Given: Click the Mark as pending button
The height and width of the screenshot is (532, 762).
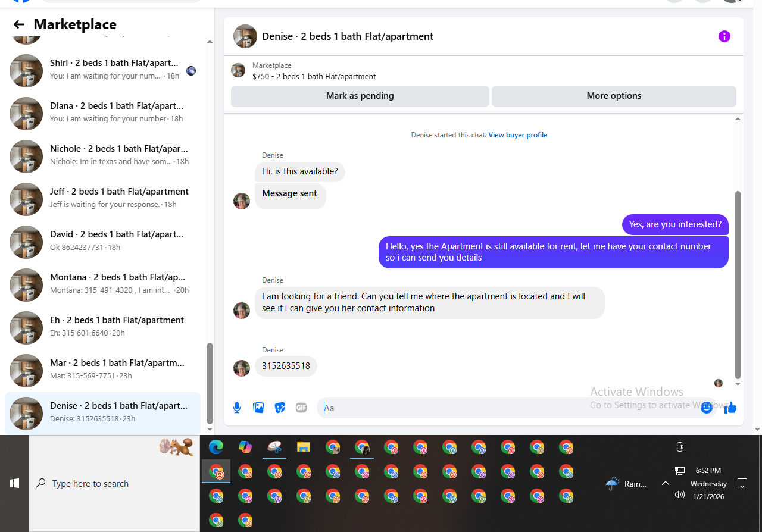Looking at the screenshot, I should click(360, 96).
